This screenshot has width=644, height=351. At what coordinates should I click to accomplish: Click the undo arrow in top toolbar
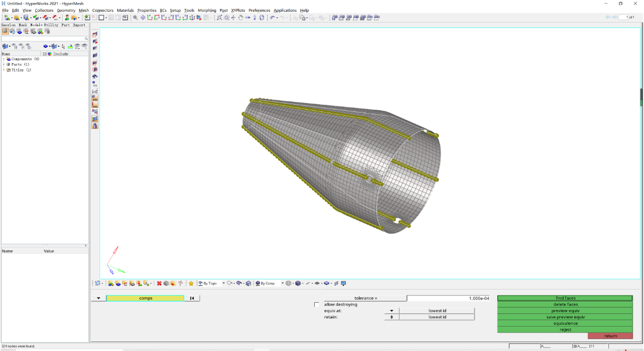click(273, 18)
